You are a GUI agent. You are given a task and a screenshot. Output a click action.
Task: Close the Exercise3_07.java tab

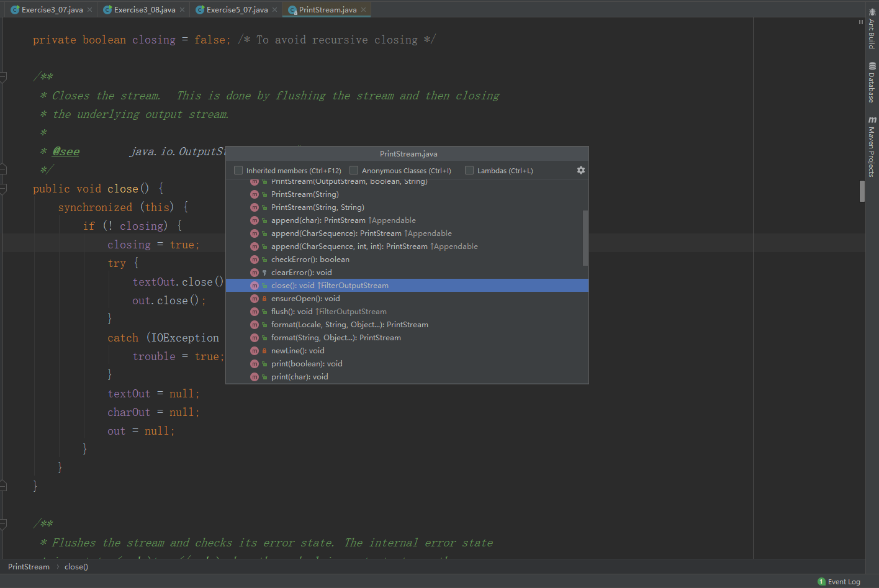[89, 10]
